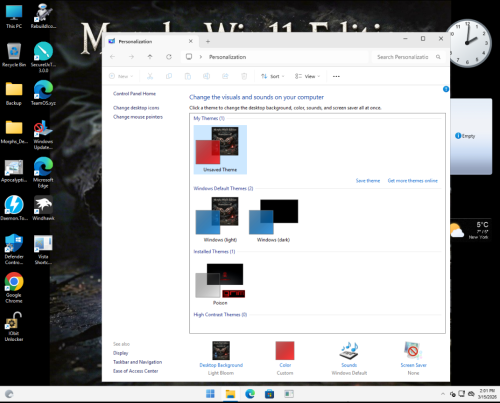Click the Save theme link
This screenshot has height=403, width=500.
368,181
